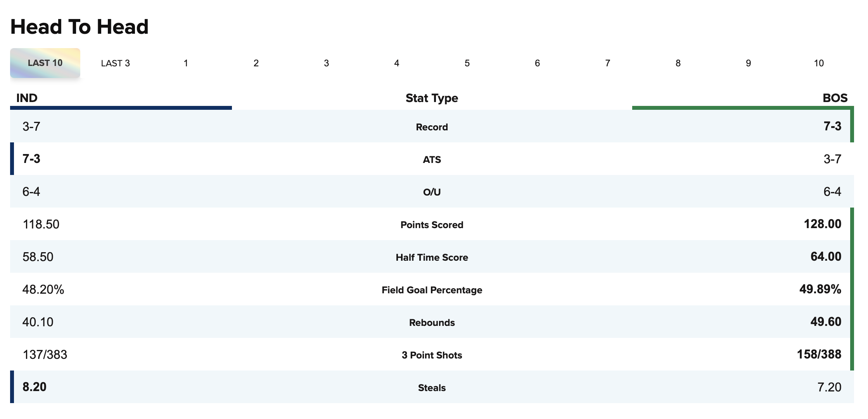The width and height of the screenshot is (868, 419).
Task: Open game tab 5
Action: click(x=467, y=63)
